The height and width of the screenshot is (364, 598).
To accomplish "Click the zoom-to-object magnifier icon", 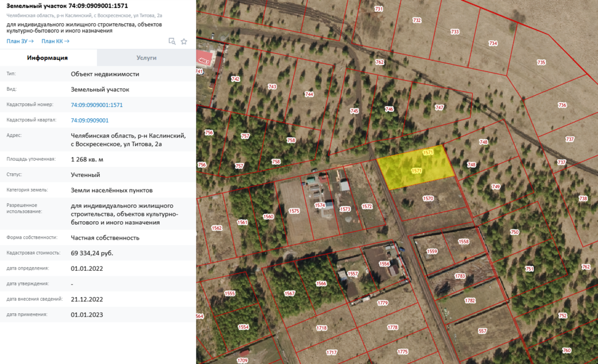I will coord(172,41).
